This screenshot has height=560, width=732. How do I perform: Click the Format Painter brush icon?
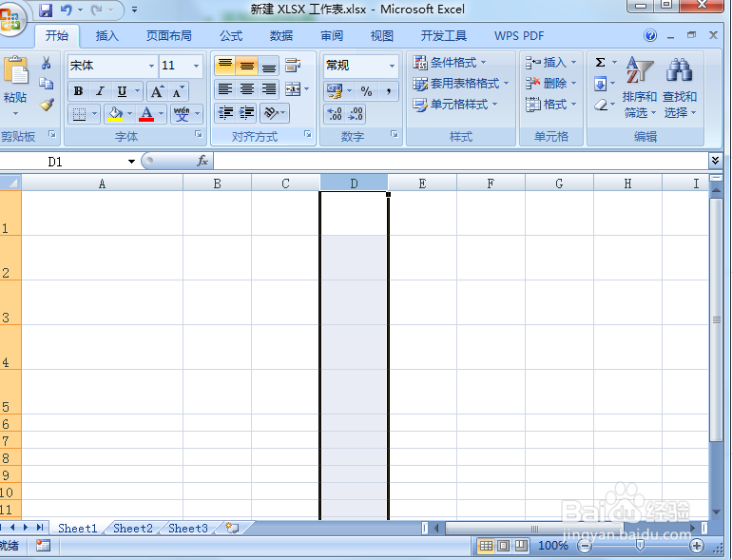pyautogui.click(x=46, y=105)
